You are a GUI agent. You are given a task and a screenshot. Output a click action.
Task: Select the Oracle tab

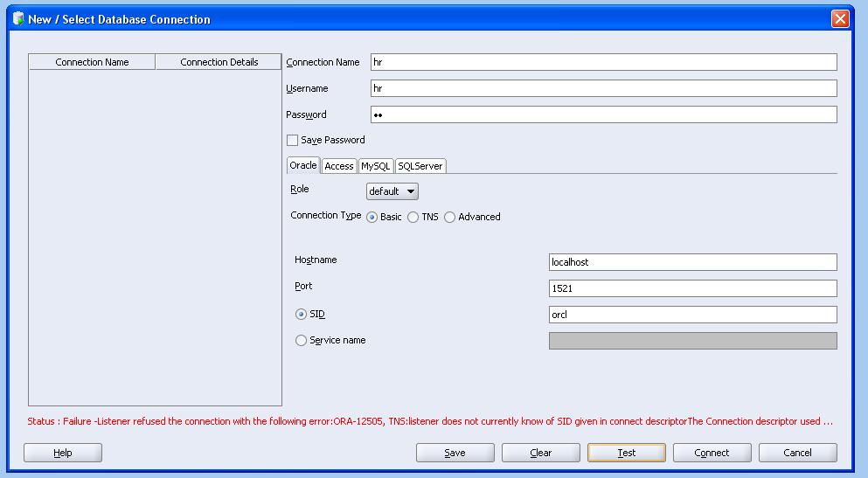tap(303, 165)
